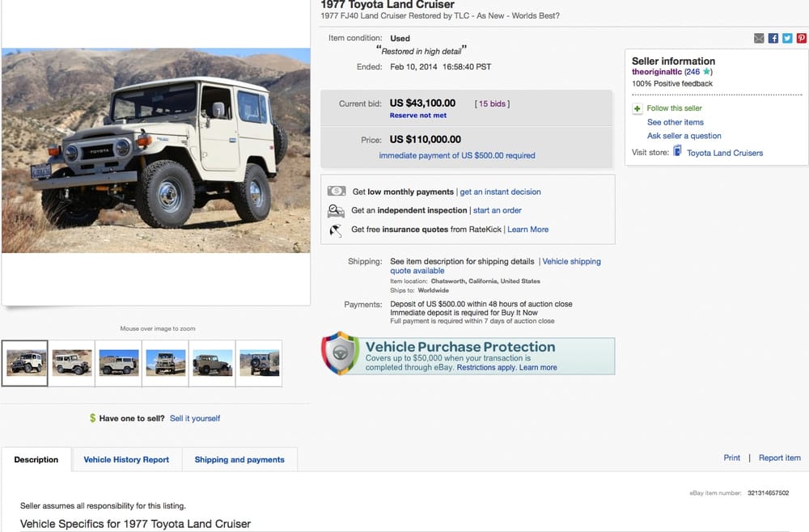Open Toyota Land Cruisers store link

[724, 153]
